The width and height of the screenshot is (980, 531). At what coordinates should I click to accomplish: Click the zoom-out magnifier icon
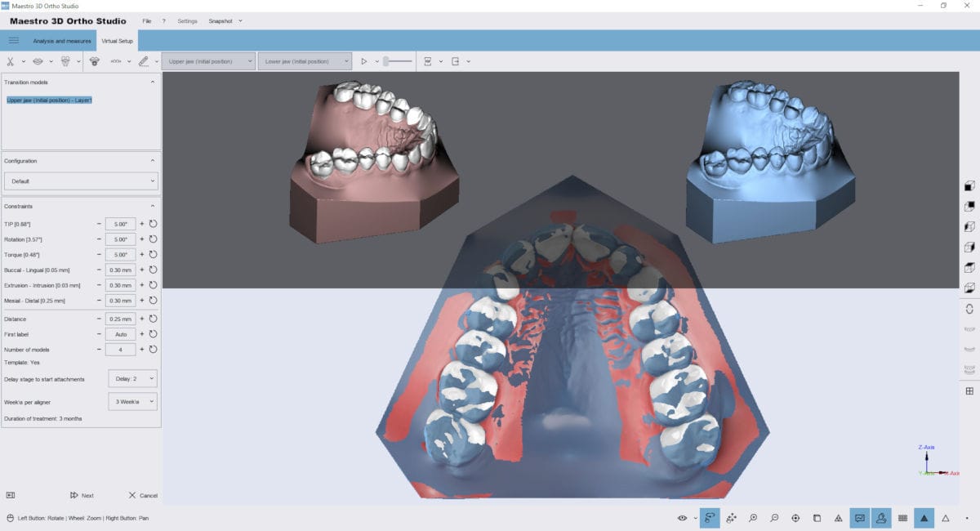pyautogui.click(x=774, y=517)
